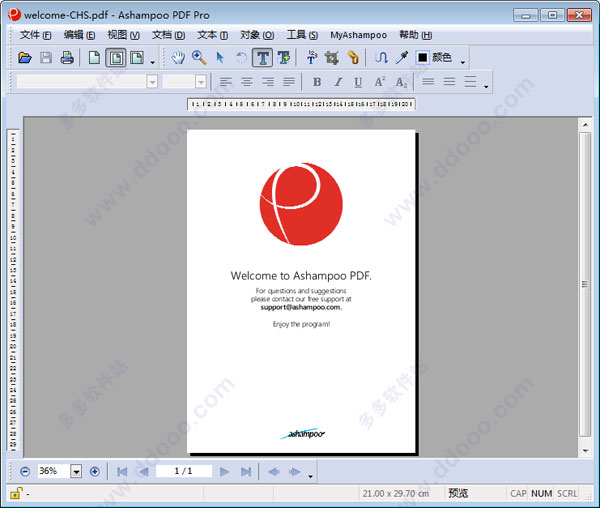This screenshot has width=600, height=508.
Task: Select the Zoom magnifier tool
Action: 199,58
